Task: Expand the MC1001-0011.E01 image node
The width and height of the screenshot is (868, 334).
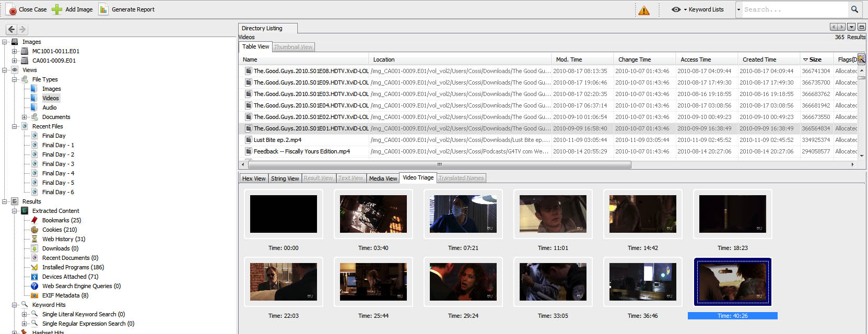Action: pyautogui.click(x=15, y=51)
